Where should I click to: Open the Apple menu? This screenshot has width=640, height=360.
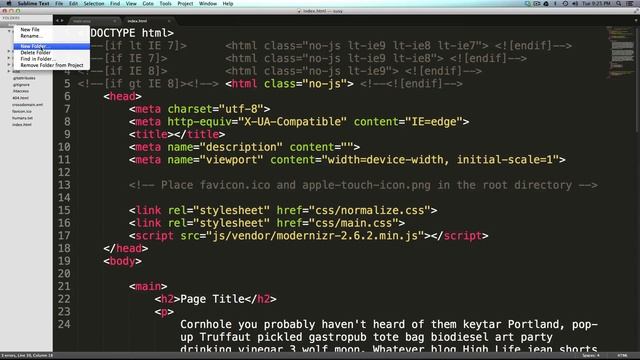click(8, 4)
